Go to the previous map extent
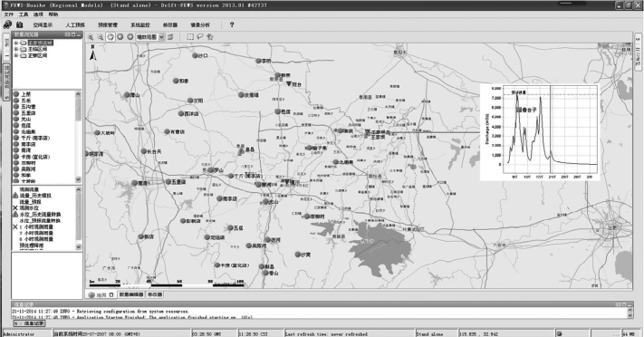The image size is (644, 337). click(120, 37)
